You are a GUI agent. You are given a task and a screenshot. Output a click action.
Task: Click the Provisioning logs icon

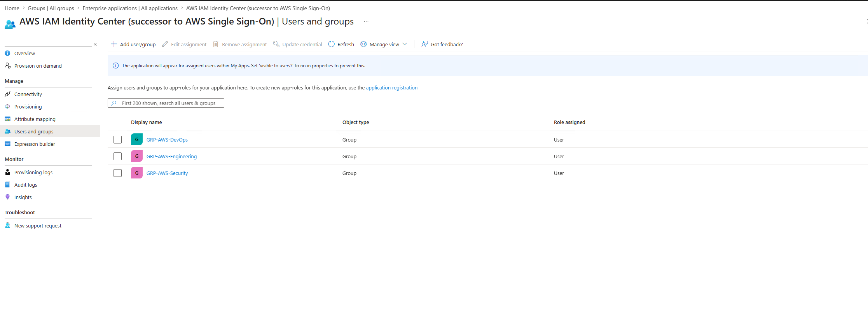(7, 172)
